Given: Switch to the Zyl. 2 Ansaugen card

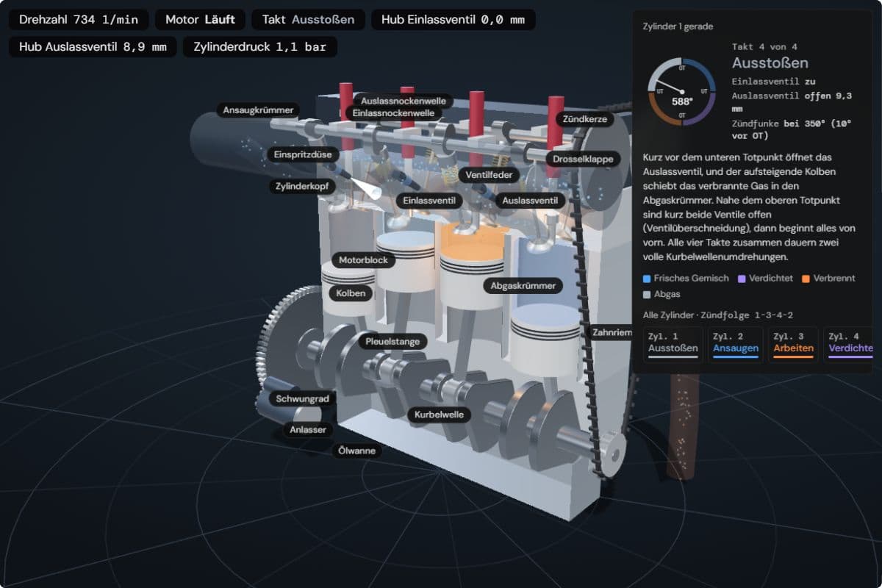Looking at the screenshot, I should coord(736,345).
